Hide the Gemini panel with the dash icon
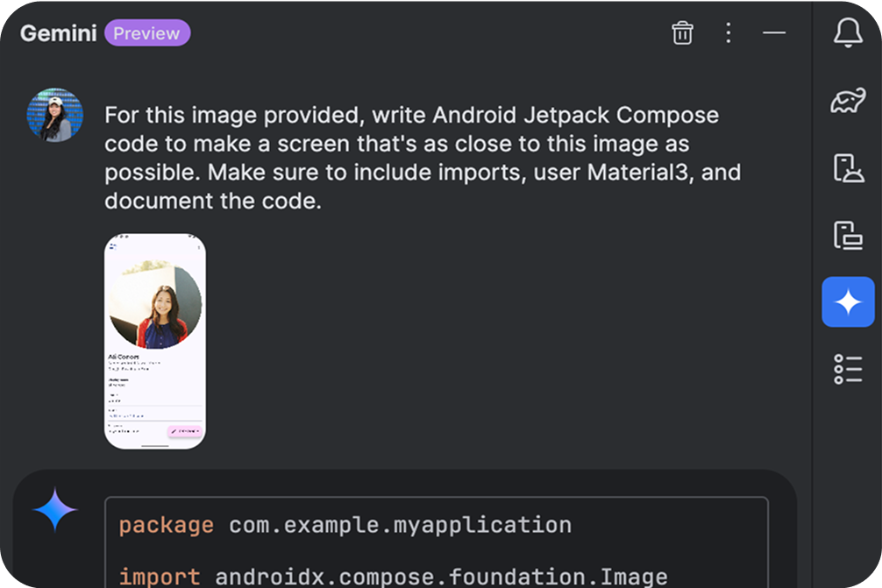This screenshot has width=882, height=588. click(773, 33)
